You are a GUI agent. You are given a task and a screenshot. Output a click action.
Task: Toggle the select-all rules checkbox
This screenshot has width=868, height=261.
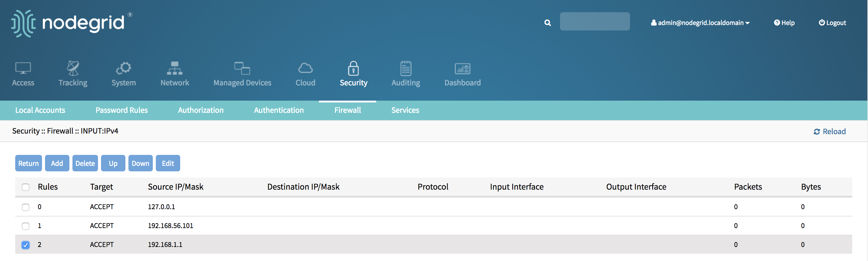point(26,187)
